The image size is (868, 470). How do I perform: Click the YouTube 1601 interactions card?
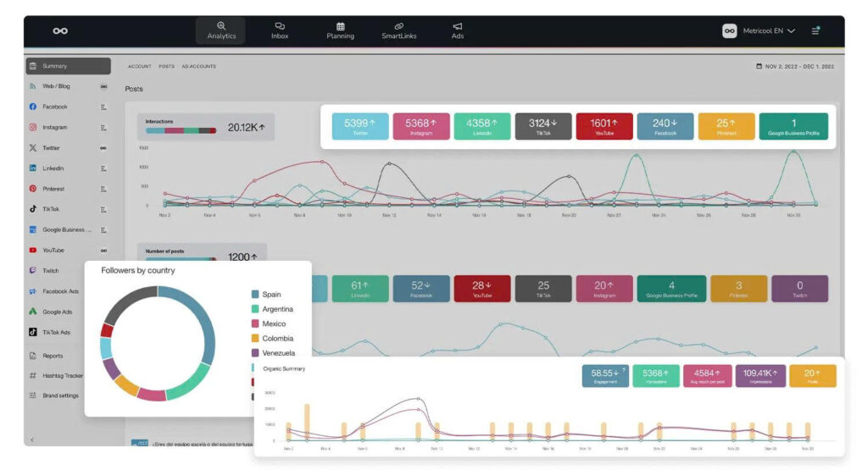[x=604, y=126]
